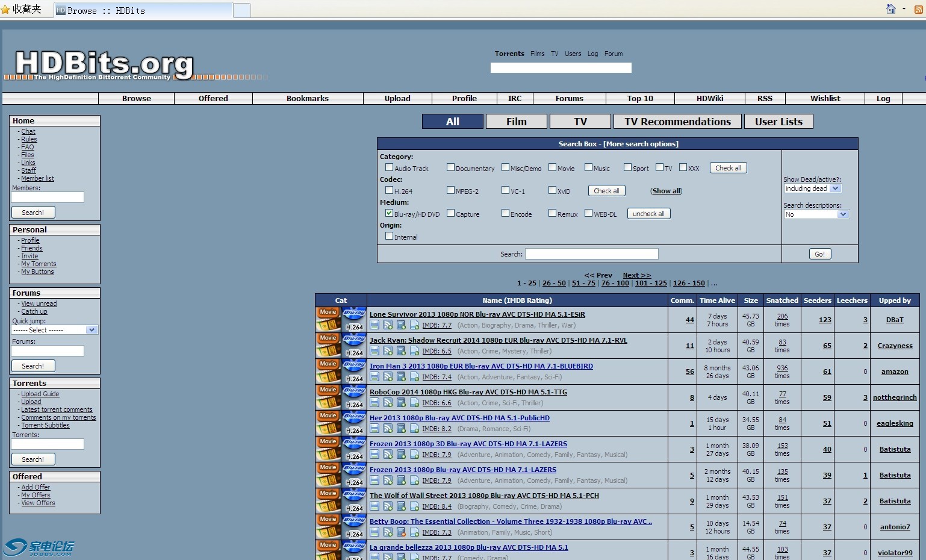Tick the Internal origin checkbox
This screenshot has height=560, width=926.
(x=389, y=236)
